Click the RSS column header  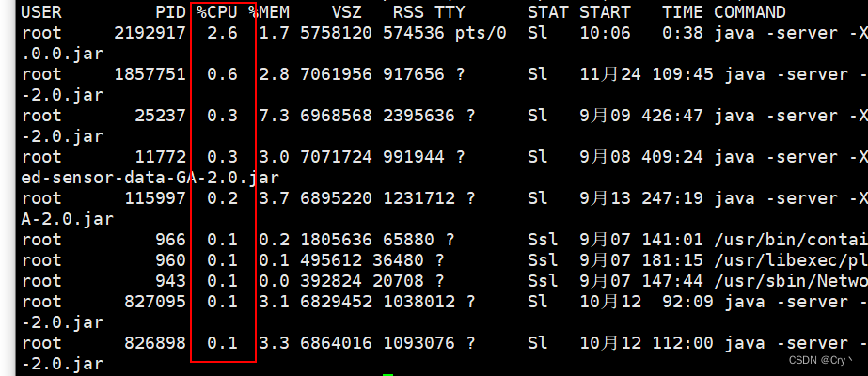point(408,12)
